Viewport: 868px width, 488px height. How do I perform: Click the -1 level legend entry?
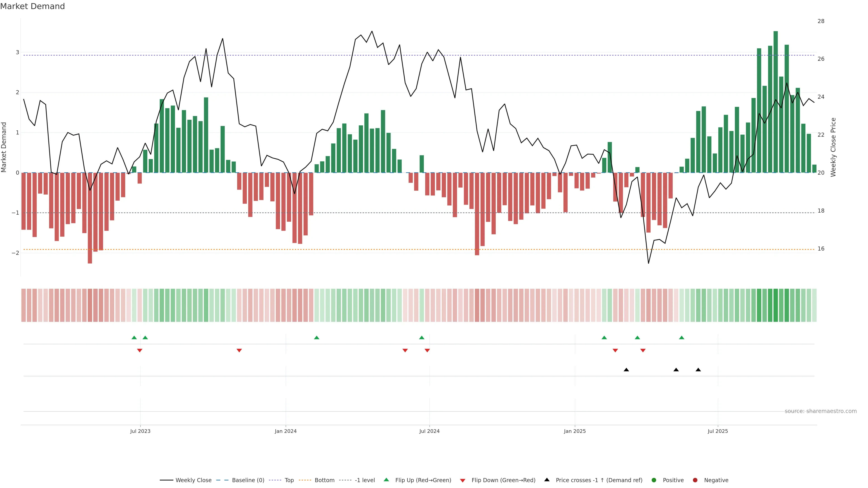[365, 480]
